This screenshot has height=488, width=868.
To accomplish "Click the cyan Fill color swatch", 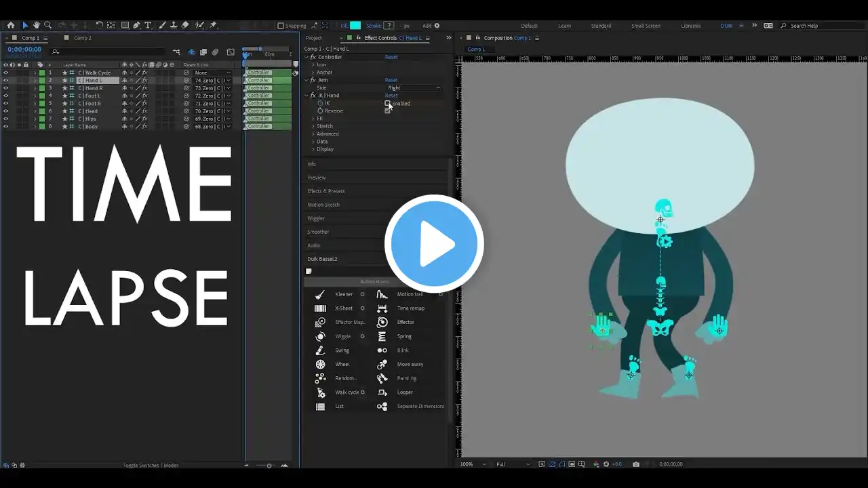I will [355, 26].
